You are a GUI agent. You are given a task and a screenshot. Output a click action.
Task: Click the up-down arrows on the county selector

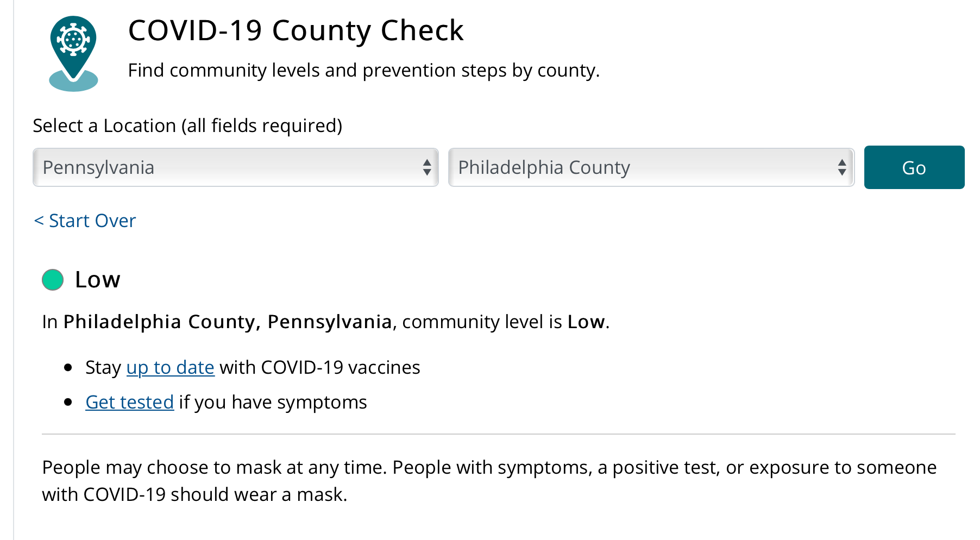tap(842, 167)
